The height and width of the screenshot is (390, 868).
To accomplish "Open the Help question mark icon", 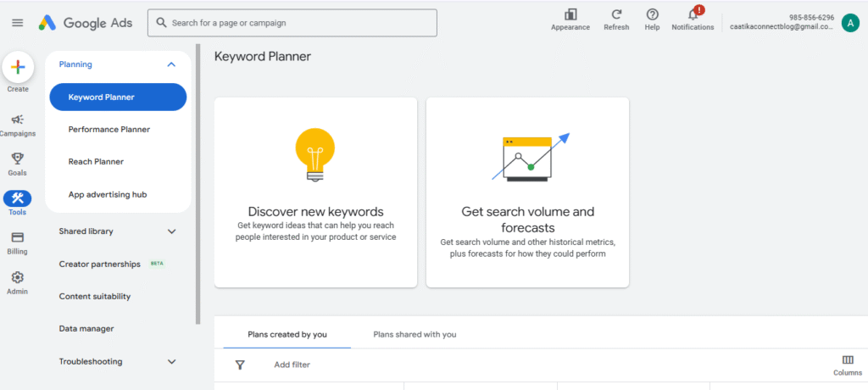I will pos(652,14).
